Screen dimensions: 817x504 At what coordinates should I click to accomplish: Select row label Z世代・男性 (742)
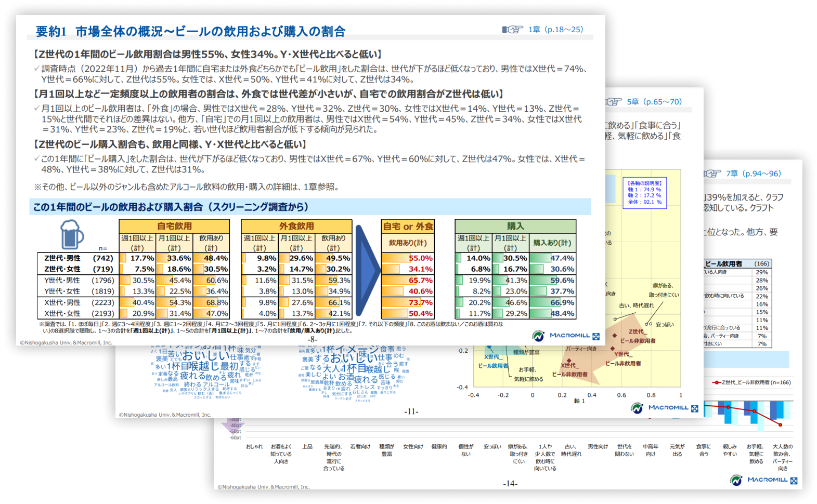[79, 258]
